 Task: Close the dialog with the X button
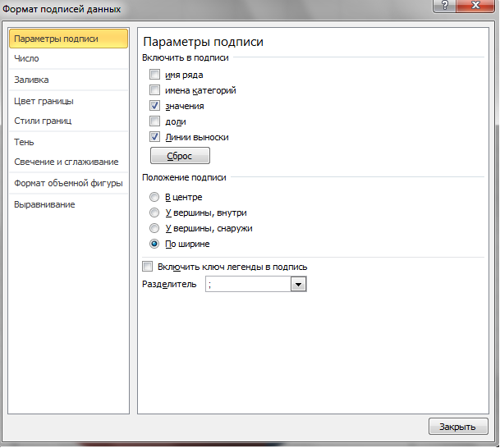(x=475, y=6)
